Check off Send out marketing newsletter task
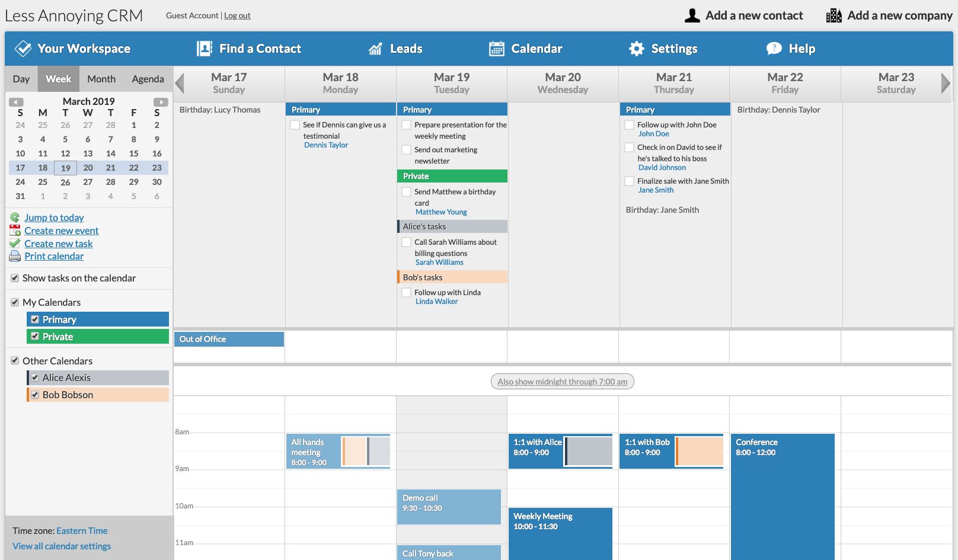This screenshot has width=958, height=560. 406,150
